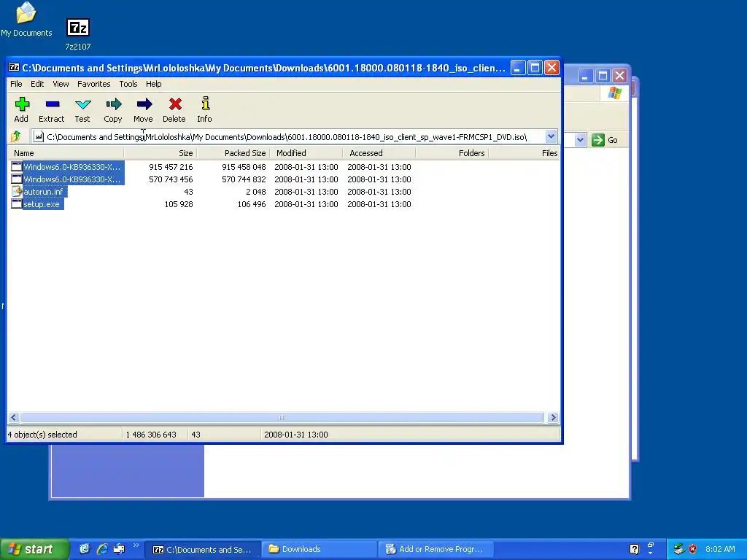The width and height of the screenshot is (747, 560).
Task: Sort by Accessed column header
Action: (x=379, y=153)
